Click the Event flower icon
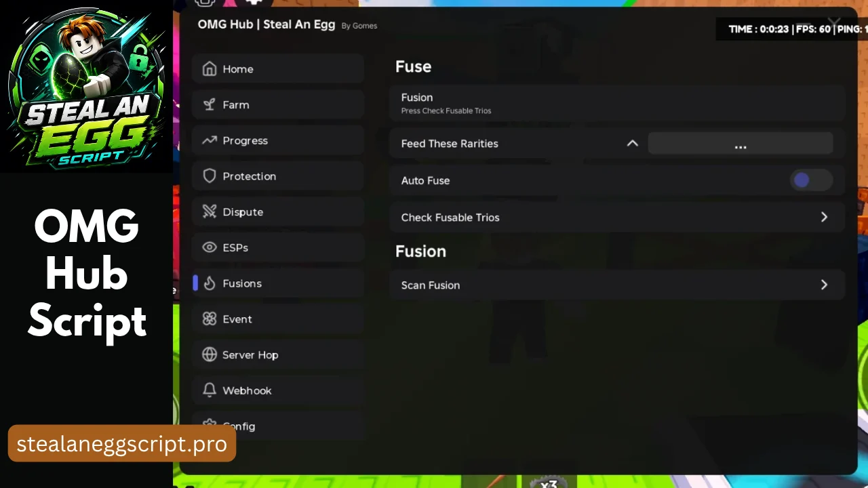This screenshot has height=488, width=868. pos(210,319)
